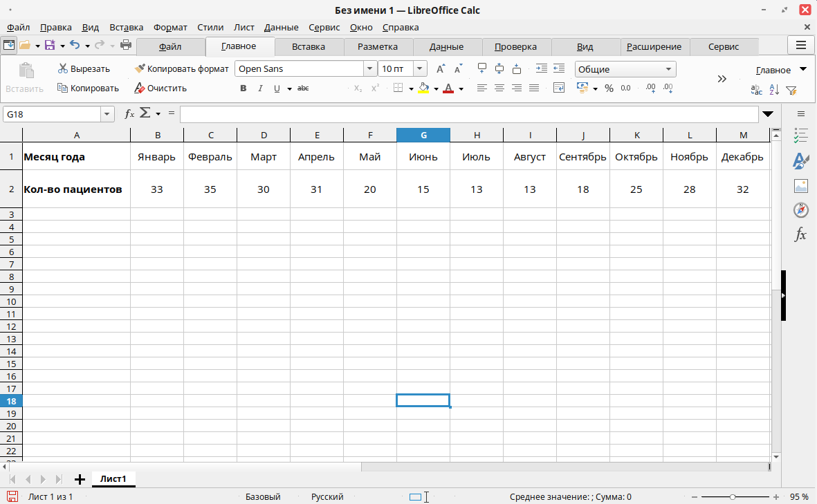Expand the Общие number format dropdown
This screenshot has height=504, width=817.
(x=668, y=69)
